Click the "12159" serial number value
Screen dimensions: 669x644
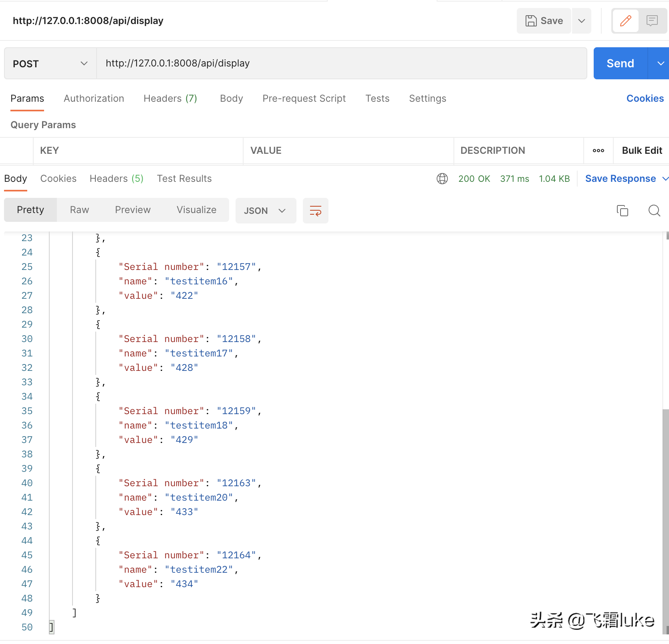coord(236,411)
